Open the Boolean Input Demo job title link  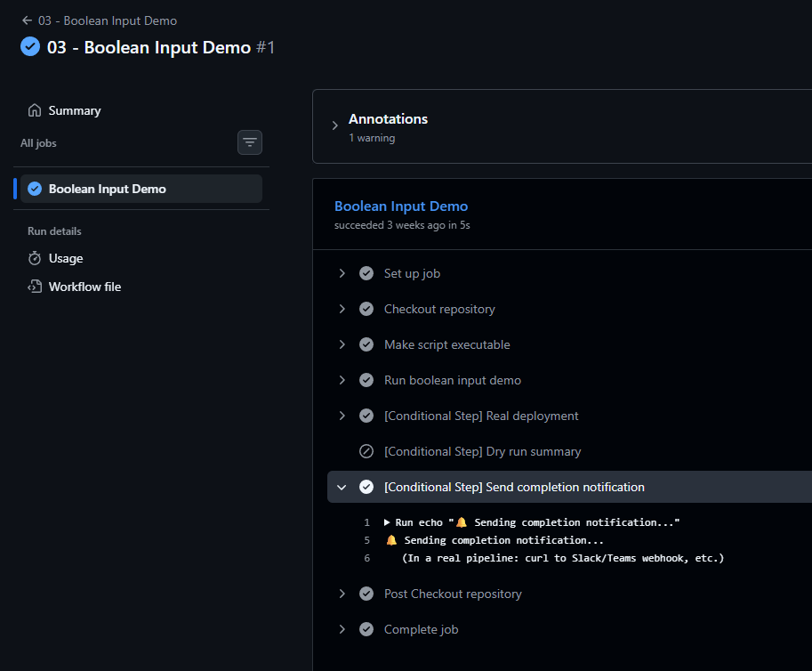tap(401, 206)
